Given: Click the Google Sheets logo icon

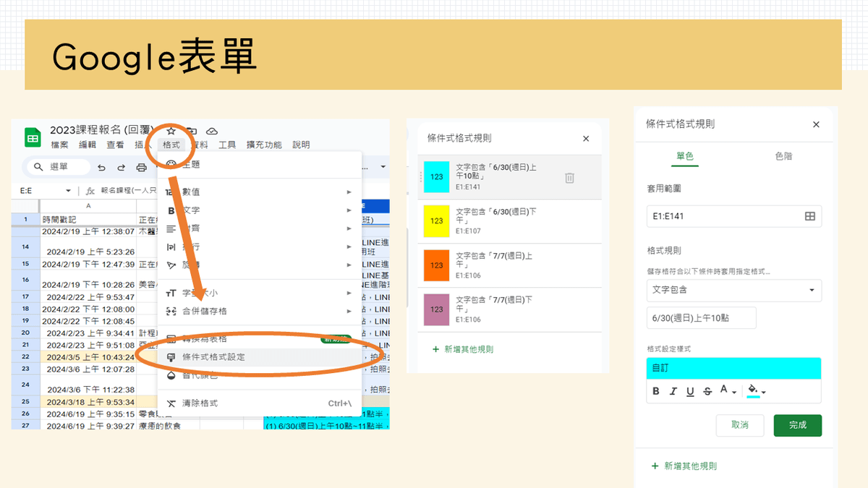Looking at the screenshot, I should (x=33, y=137).
